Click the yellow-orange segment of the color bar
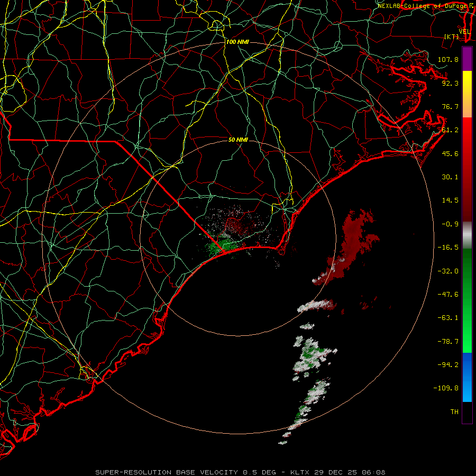Screen dimensions: 476x476 tap(467, 94)
